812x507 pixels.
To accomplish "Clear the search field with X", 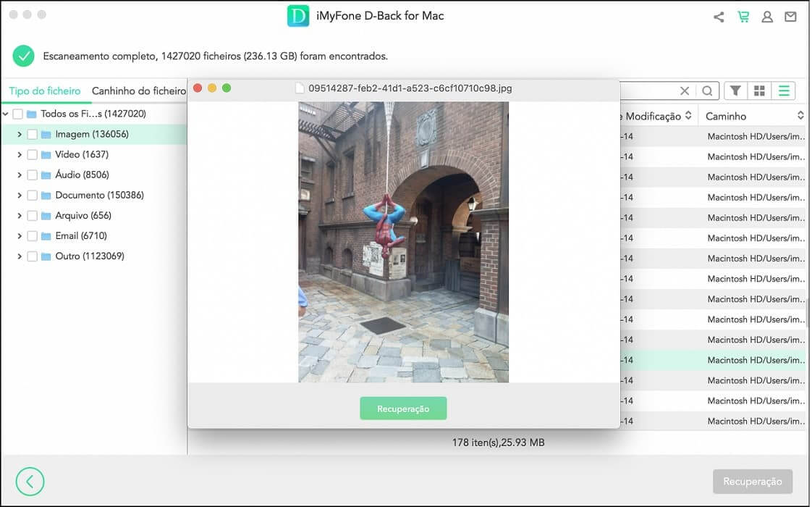I will tap(685, 91).
